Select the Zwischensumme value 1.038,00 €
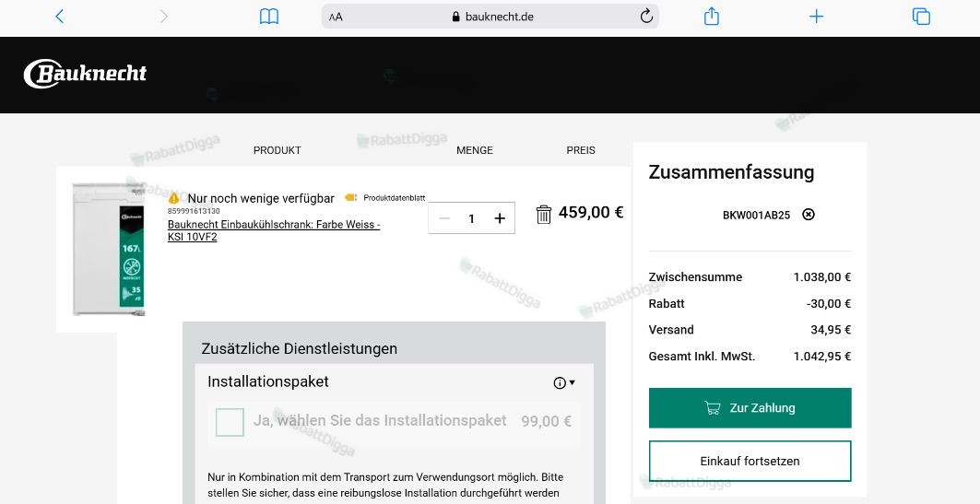This screenshot has height=504, width=980. 821,276
